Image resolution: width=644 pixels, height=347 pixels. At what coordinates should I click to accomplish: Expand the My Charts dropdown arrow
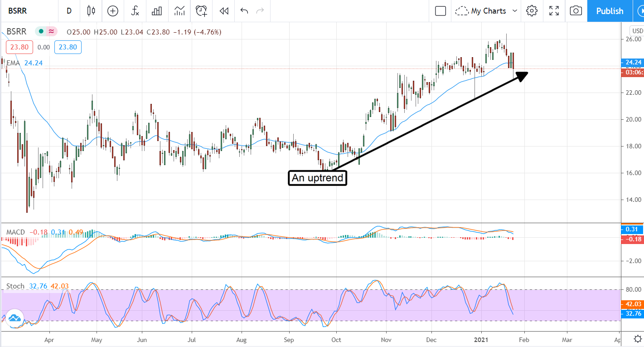point(515,11)
